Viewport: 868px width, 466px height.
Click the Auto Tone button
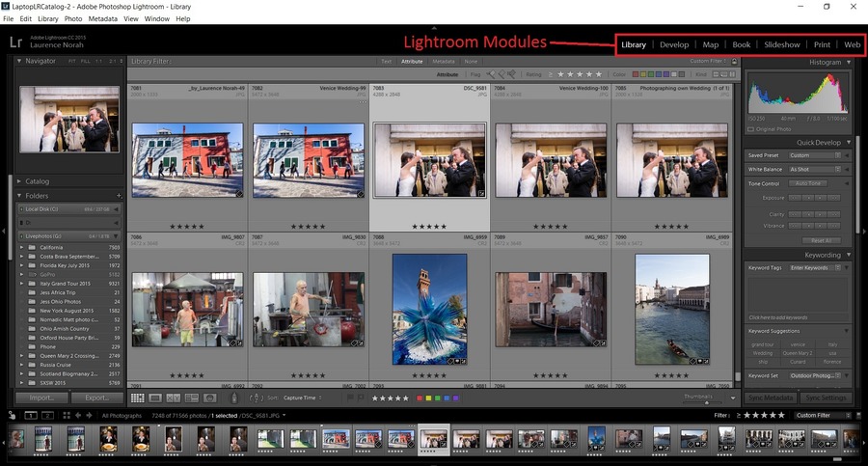click(807, 183)
